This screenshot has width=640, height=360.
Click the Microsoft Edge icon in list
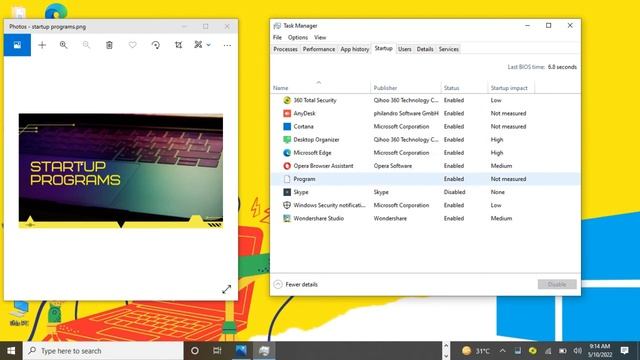pyautogui.click(x=287, y=153)
